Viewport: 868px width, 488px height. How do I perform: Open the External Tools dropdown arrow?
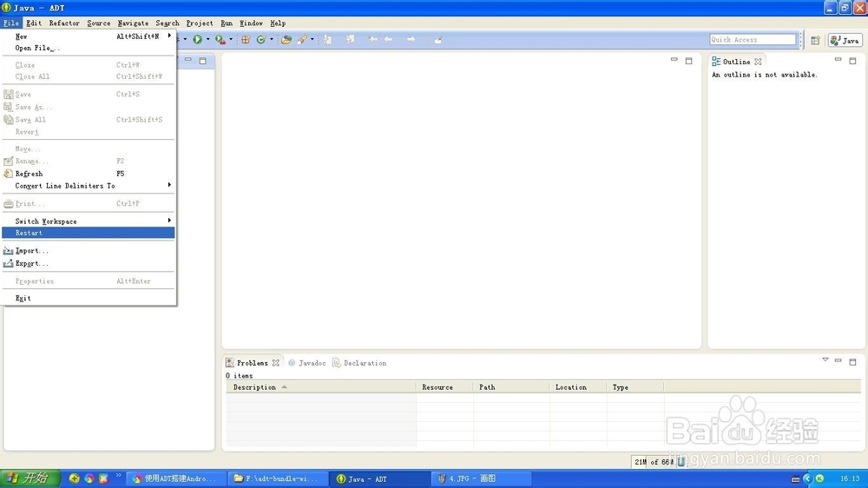(x=231, y=39)
